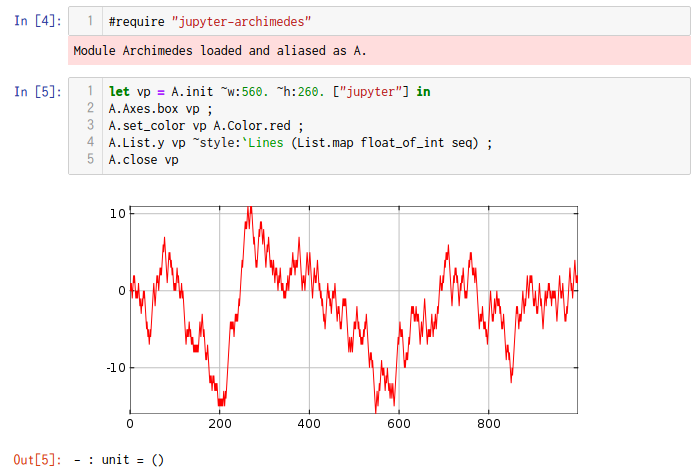Click the In [4] cell prompt

pos(37,20)
